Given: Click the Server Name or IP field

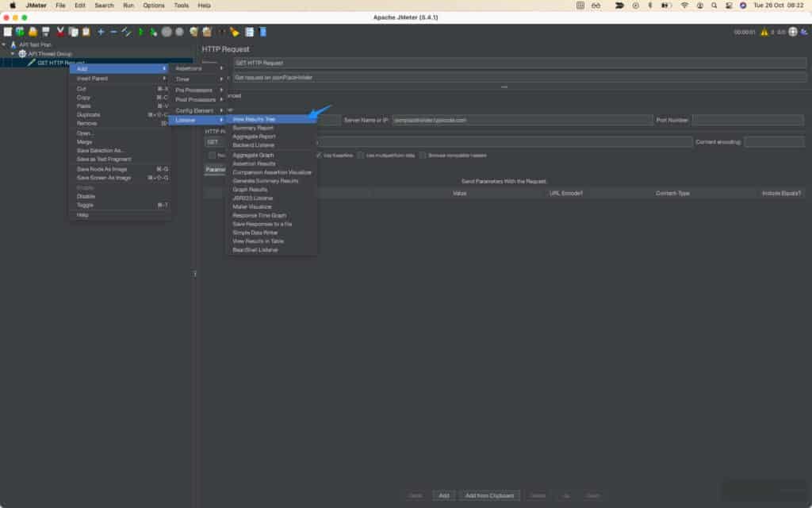Looking at the screenshot, I should [x=522, y=121].
